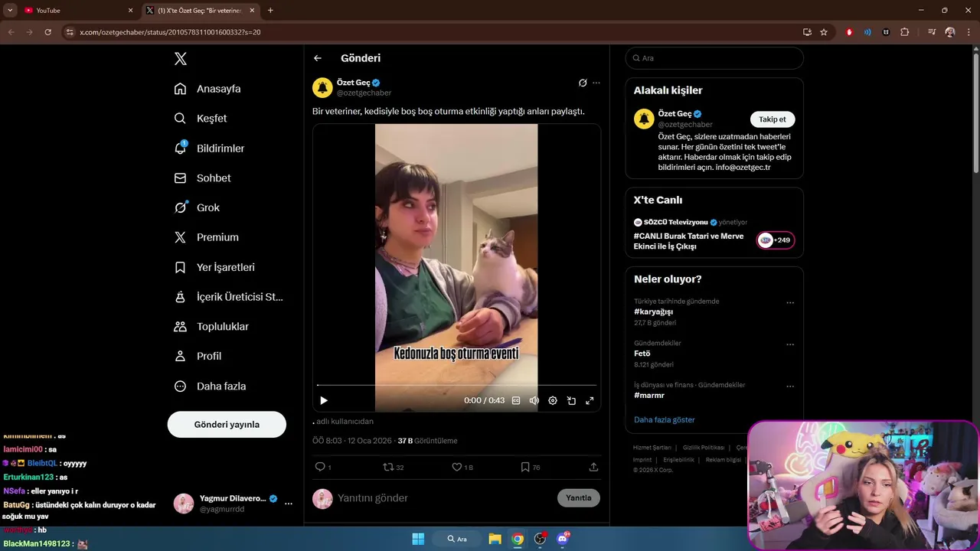Open Keşfet explore page

[201, 119]
